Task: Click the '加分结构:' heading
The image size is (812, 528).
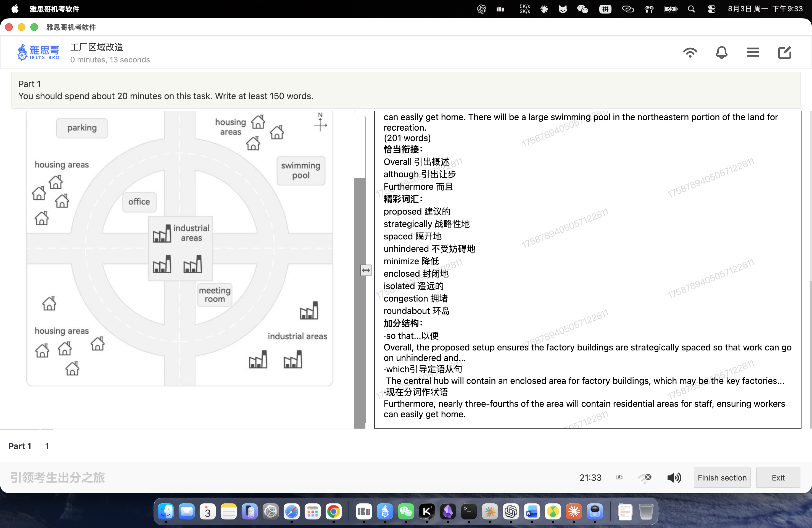Action: [x=403, y=323]
